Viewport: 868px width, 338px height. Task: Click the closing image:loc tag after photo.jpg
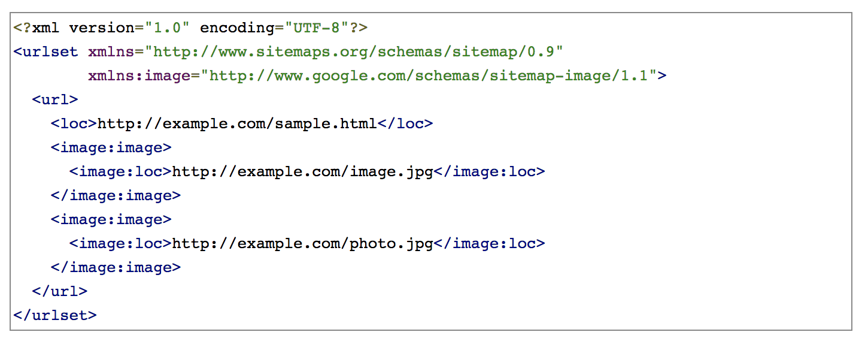(489, 244)
